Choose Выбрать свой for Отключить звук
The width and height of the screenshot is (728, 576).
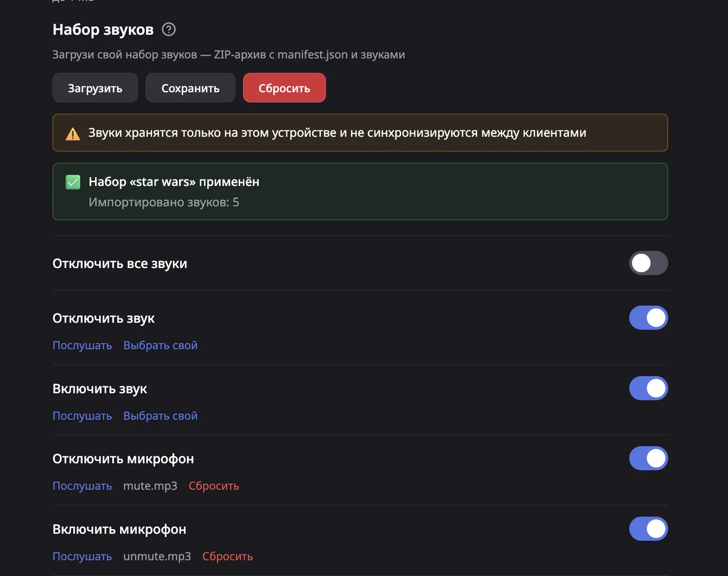coord(160,346)
